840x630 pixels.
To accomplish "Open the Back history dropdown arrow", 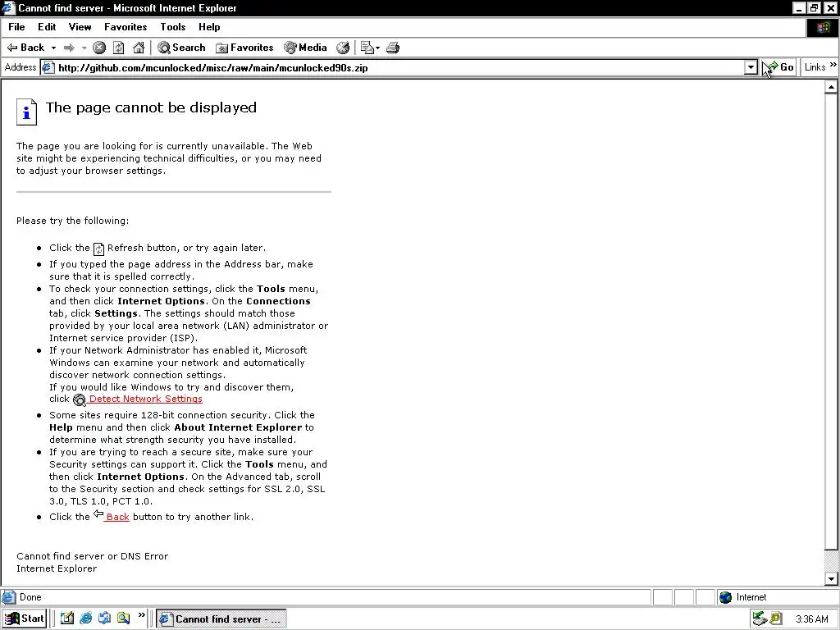I will coord(53,48).
